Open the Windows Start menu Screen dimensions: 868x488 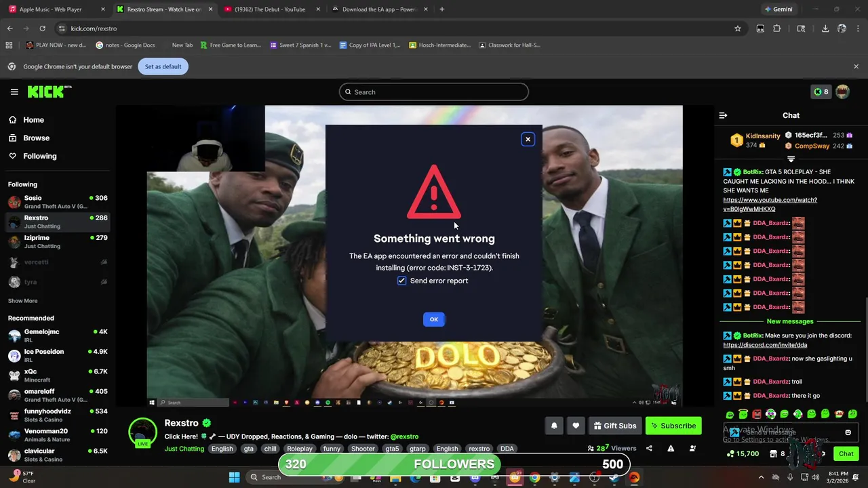pos(234,477)
